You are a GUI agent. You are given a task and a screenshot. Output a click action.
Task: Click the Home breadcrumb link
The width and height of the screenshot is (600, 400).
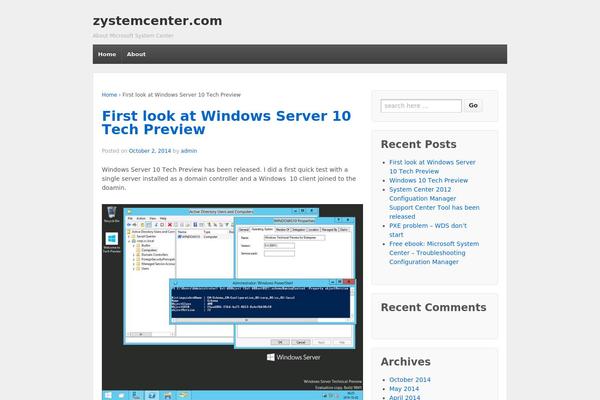pos(109,95)
